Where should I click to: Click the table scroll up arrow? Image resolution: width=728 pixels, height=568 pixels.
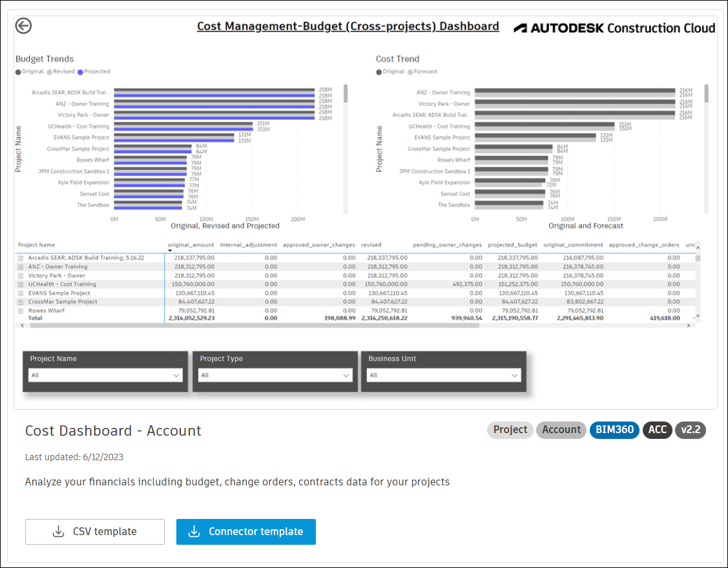[x=698, y=248]
